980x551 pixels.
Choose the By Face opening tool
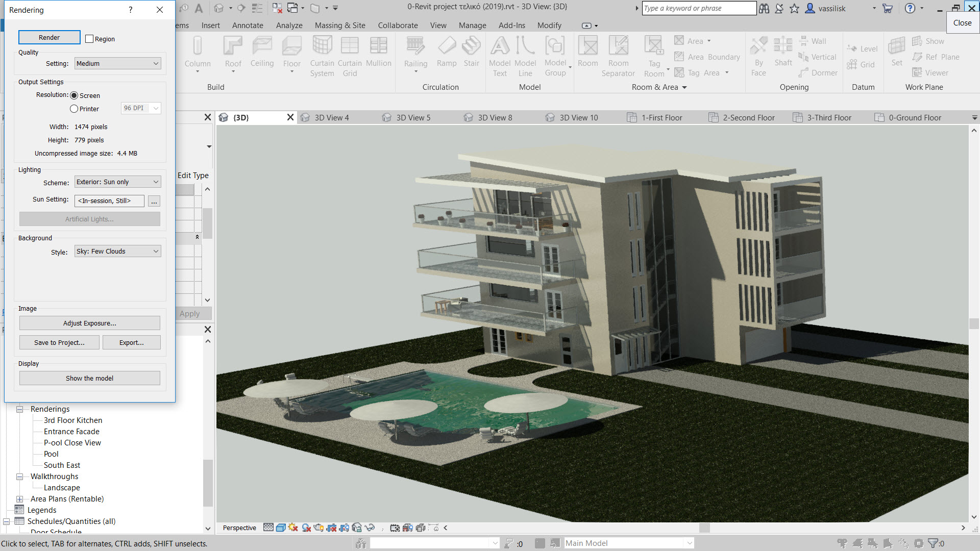coord(758,57)
